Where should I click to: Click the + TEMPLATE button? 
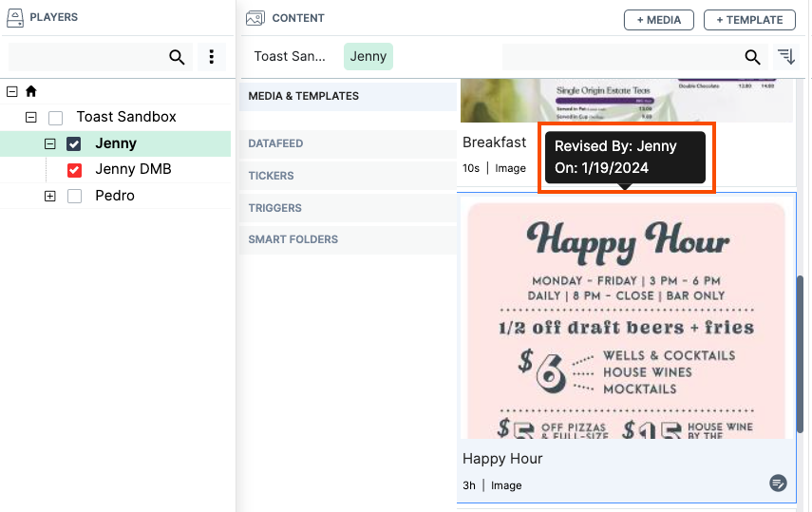749,20
